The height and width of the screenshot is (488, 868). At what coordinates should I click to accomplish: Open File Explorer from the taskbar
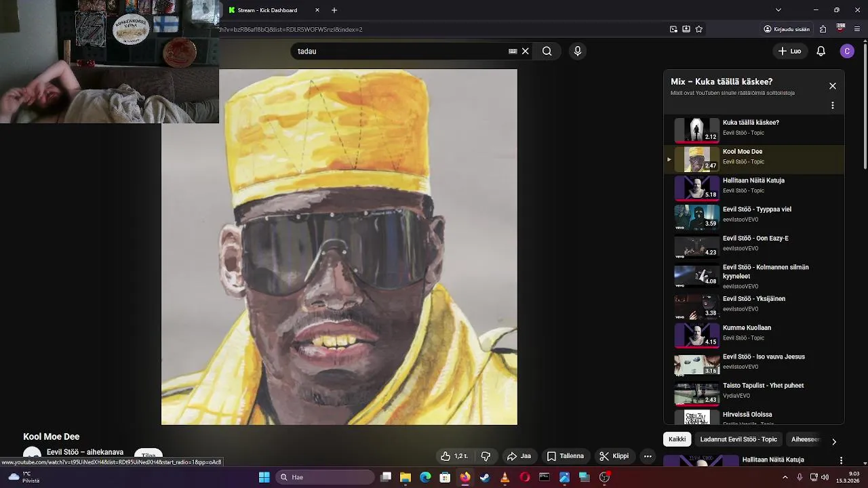click(x=406, y=477)
